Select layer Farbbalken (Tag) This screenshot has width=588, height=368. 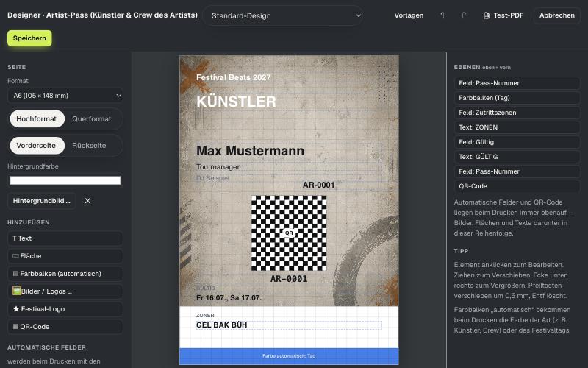pos(517,98)
